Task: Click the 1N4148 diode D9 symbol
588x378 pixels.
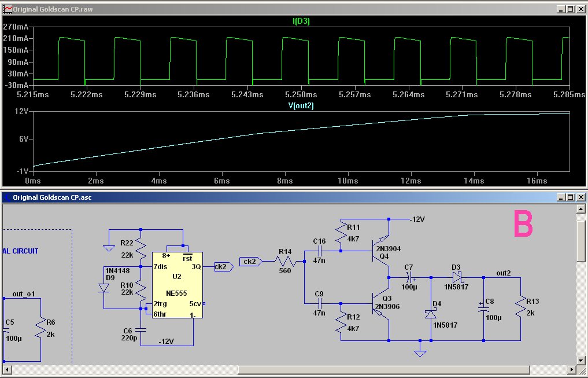Action: click(x=104, y=288)
